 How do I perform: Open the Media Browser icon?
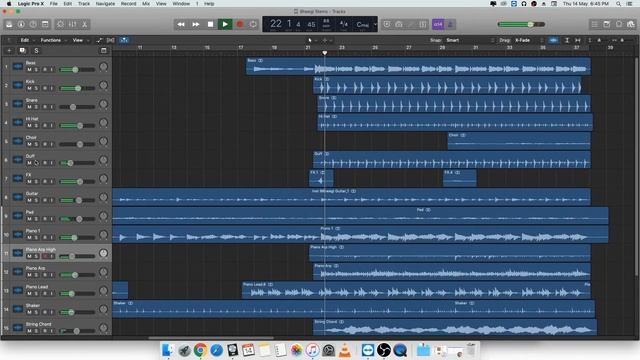(631, 24)
